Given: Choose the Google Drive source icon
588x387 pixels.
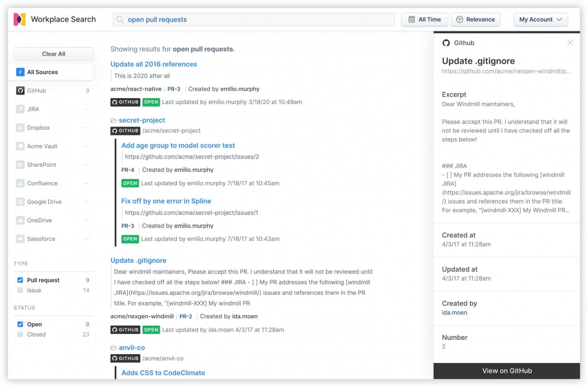Looking at the screenshot, I should (20, 202).
